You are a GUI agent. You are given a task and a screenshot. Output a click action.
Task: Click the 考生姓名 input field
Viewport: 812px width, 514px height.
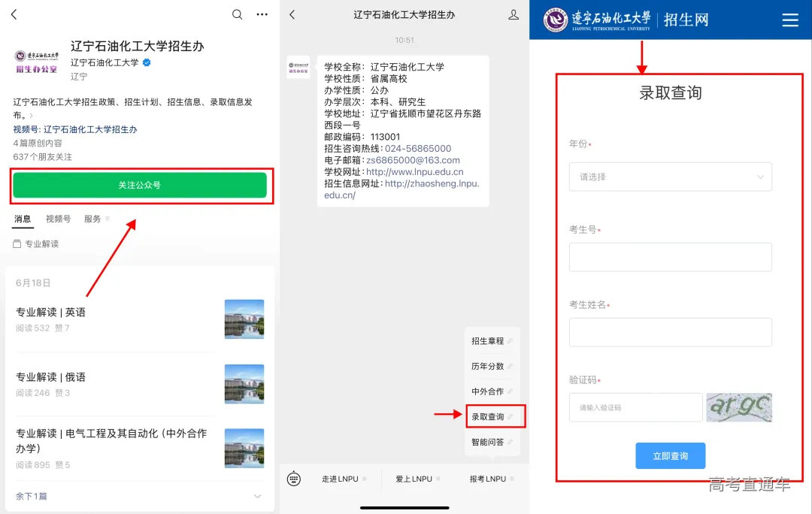coord(670,332)
